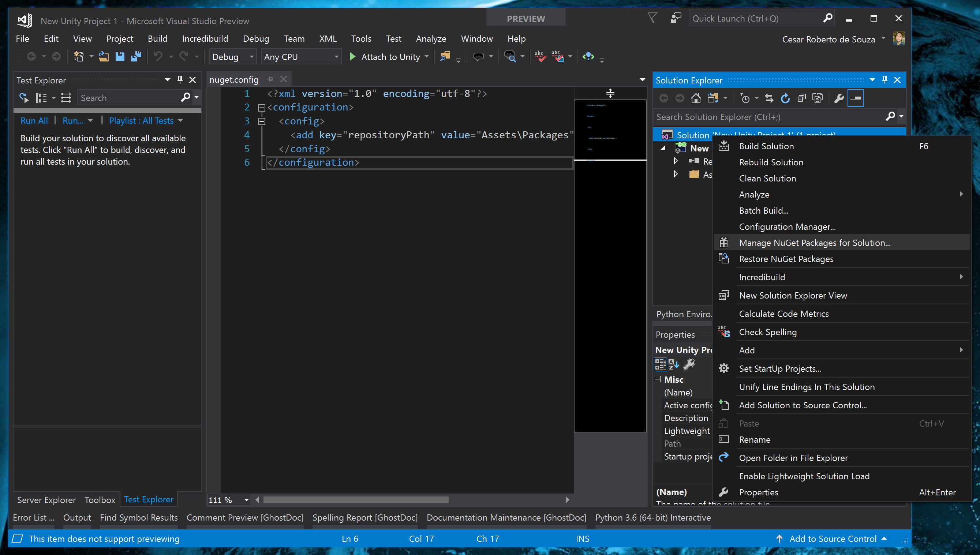980x555 pixels.
Task: Click the Solution Explorer Home icon
Action: click(x=696, y=98)
